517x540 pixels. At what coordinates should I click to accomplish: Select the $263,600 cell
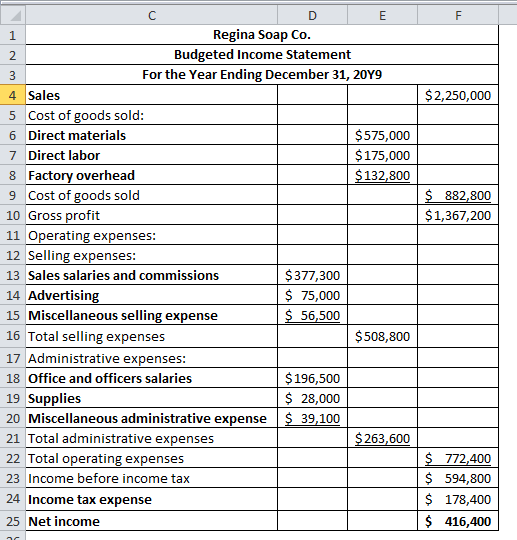382,438
